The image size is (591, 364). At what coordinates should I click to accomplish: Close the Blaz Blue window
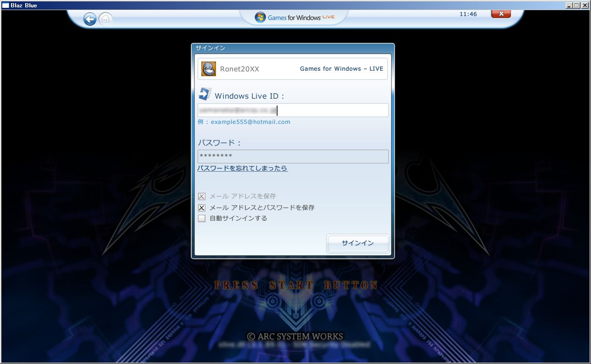[x=585, y=6]
